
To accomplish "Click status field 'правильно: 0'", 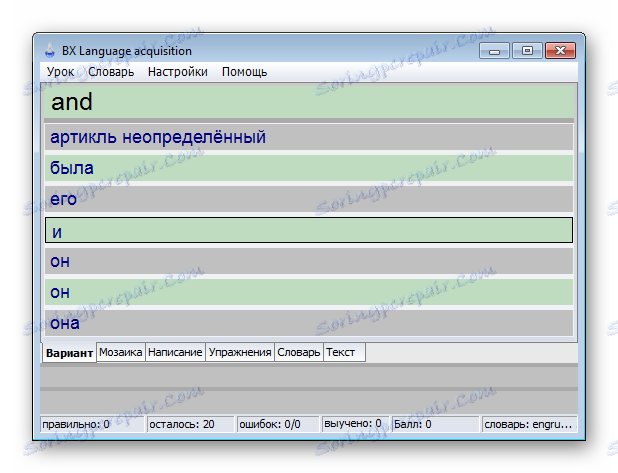I will click(92, 425).
